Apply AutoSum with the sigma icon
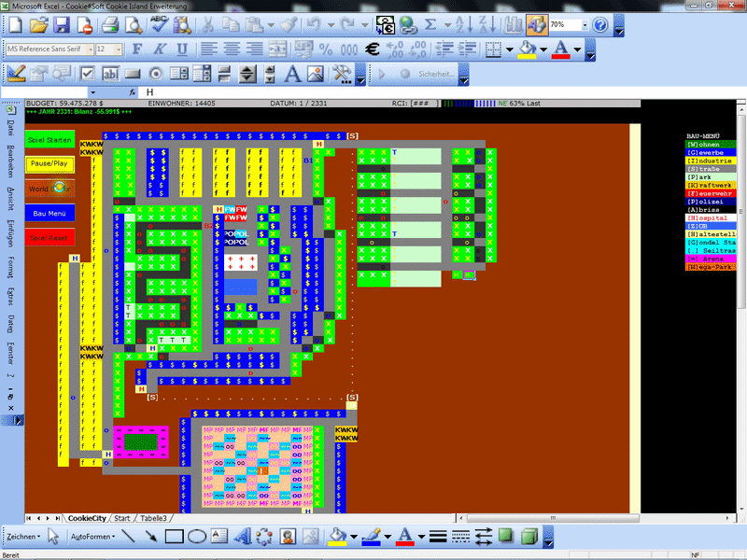Viewport: 747px width, 560px height. [430, 25]
